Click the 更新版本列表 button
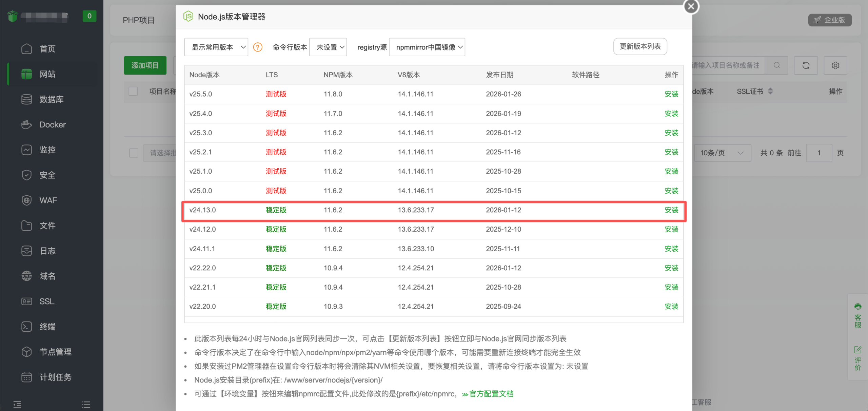 pyautogui.click(x=640, y=46)
